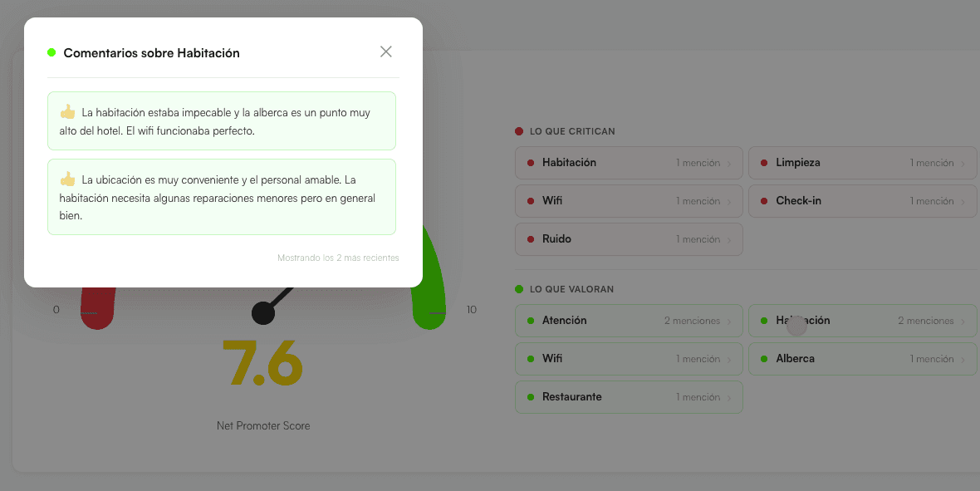Click red dot beside Lo que critican
The image size is (980, 491).
[x=519, y=131]
